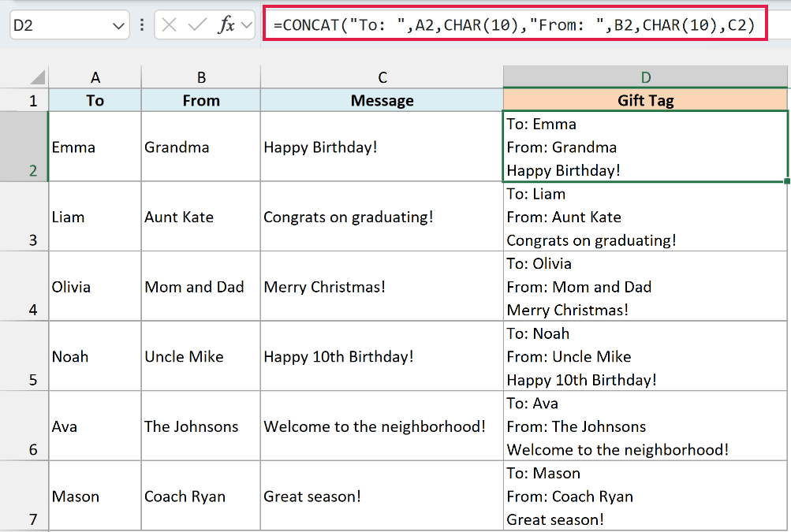Select row 4 header
Viewport: 791px width, 532px height.
[x=24, y=286]
